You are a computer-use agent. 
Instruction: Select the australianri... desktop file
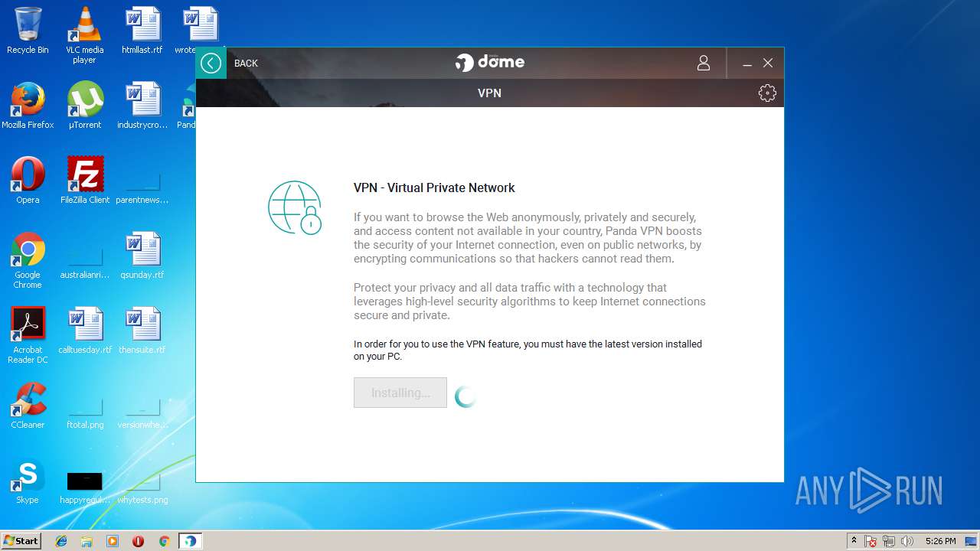(x=85, y=263)
